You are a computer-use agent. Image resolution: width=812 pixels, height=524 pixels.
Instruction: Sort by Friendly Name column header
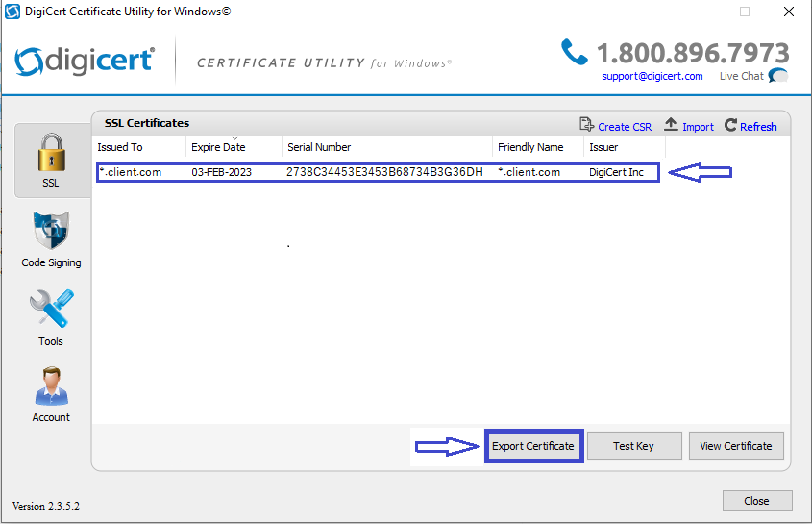(538, 147)
